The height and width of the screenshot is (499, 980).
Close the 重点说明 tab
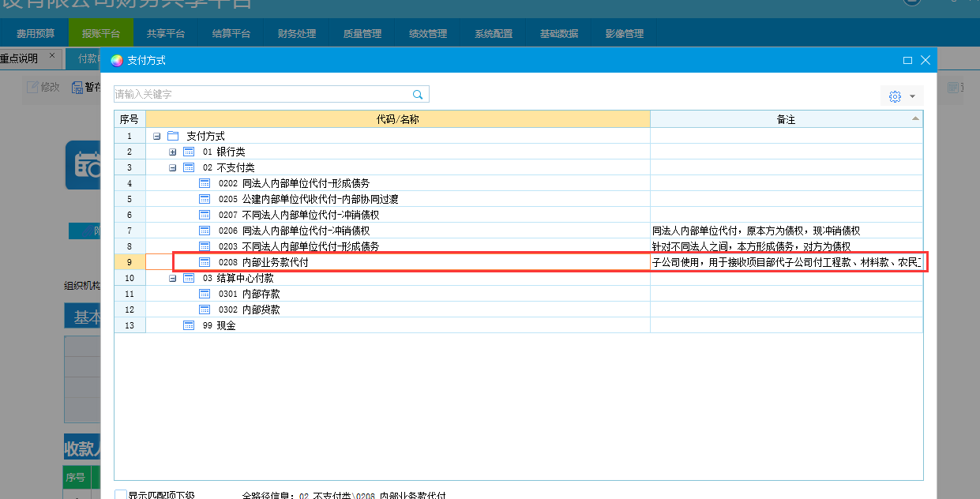(x=52, y=56)
